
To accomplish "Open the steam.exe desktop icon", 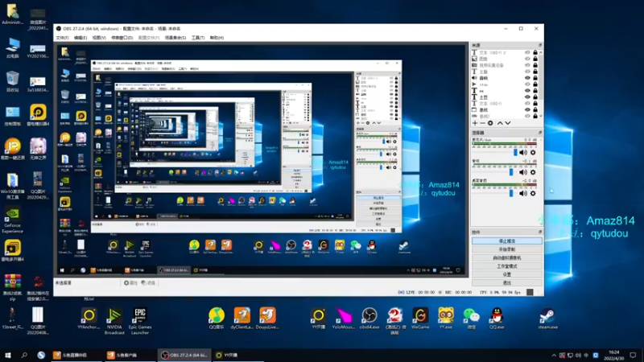I will pos(548,319).
